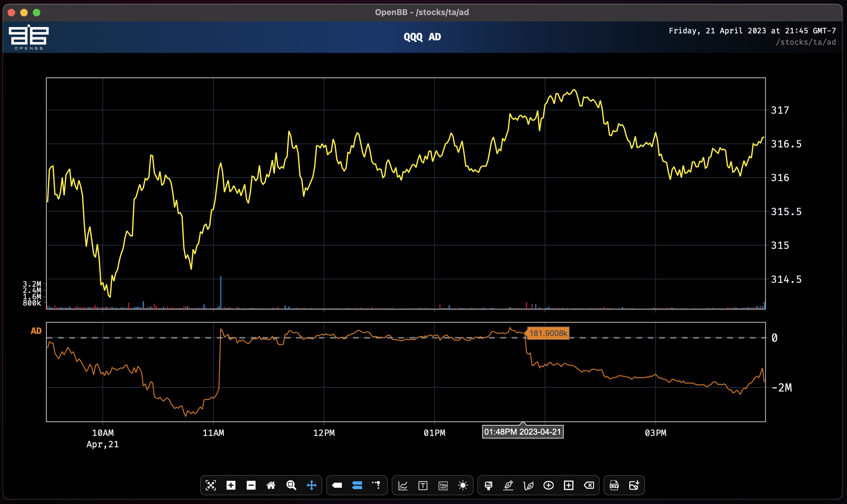This screenshot has width=847, height=504.
Task: Click the 317 price axis label
Action: pyautogui.click(x=780, y=110)
